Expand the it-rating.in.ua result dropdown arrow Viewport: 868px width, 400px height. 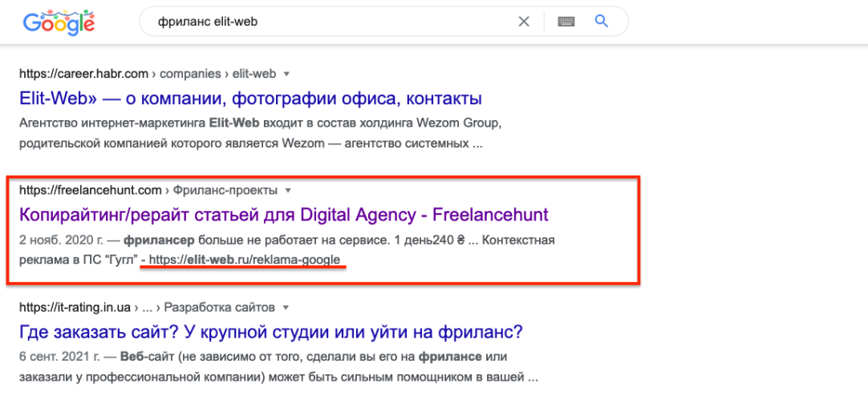286,307
